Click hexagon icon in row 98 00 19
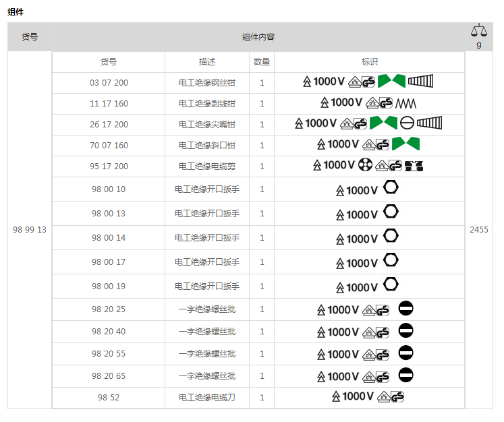Image resolution: width=504 pixels, height=422 pixels. 391,285
